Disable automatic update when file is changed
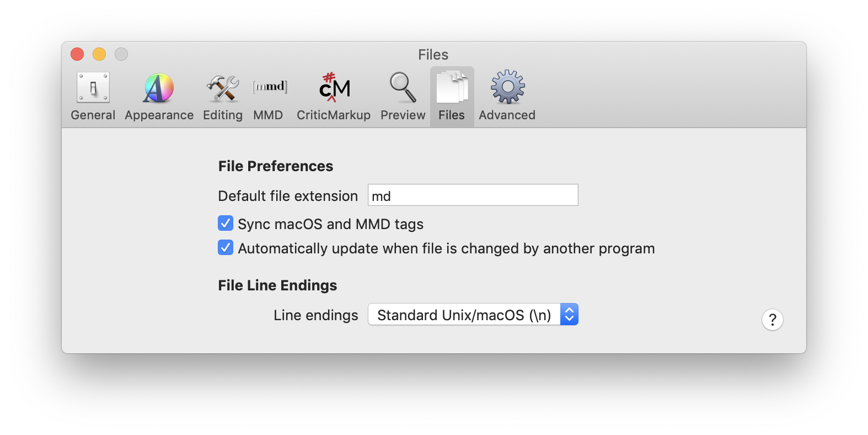This screenshot has width=868, height=435. 226,247
